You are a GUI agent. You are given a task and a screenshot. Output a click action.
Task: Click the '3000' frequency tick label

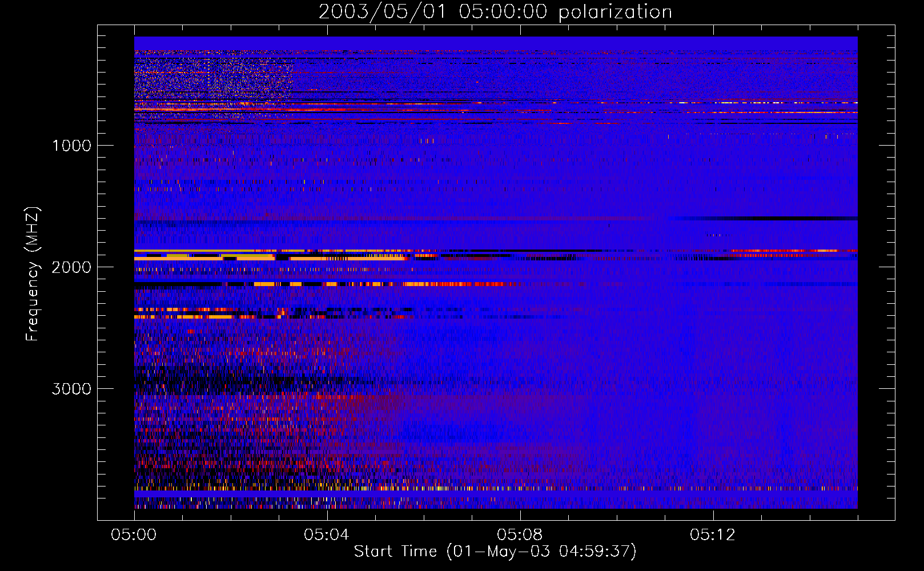point(71,389)
